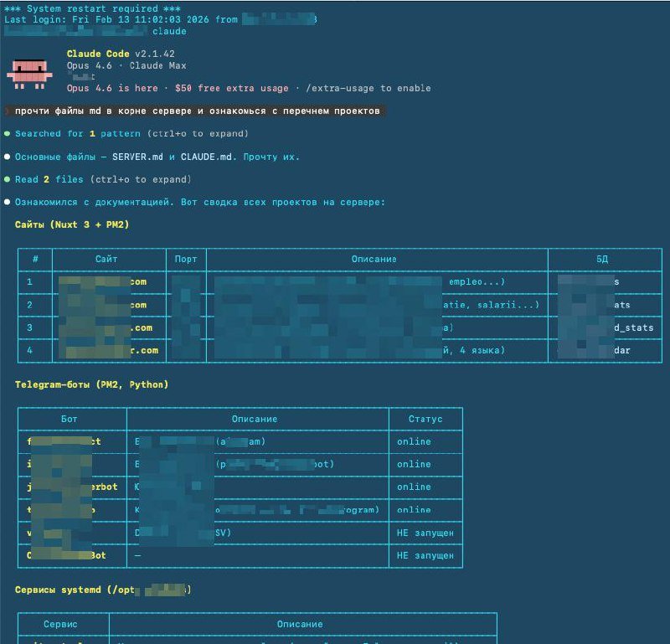Click the 'erbot' bot name cell
This screenshot has height=644, width=670.
pos(104,487)
